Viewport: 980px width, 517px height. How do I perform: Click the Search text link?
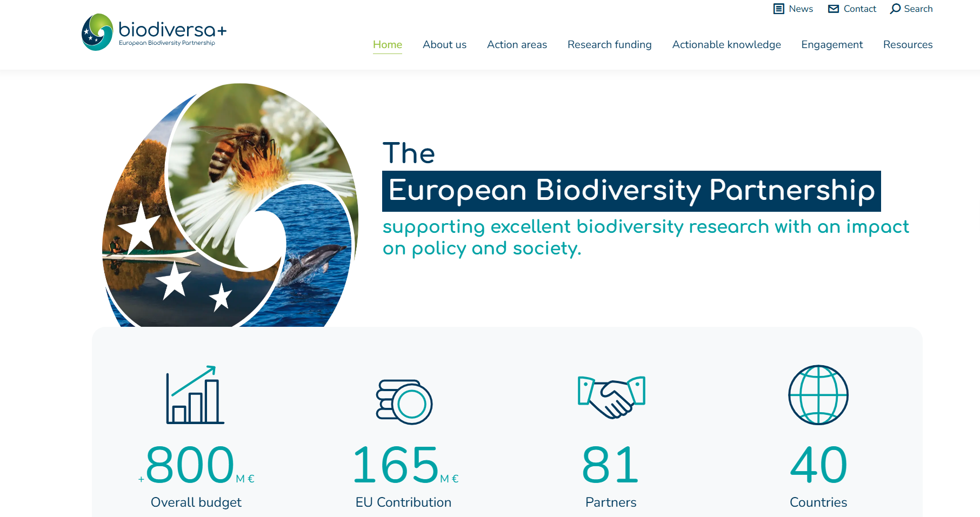pos(918,9)
